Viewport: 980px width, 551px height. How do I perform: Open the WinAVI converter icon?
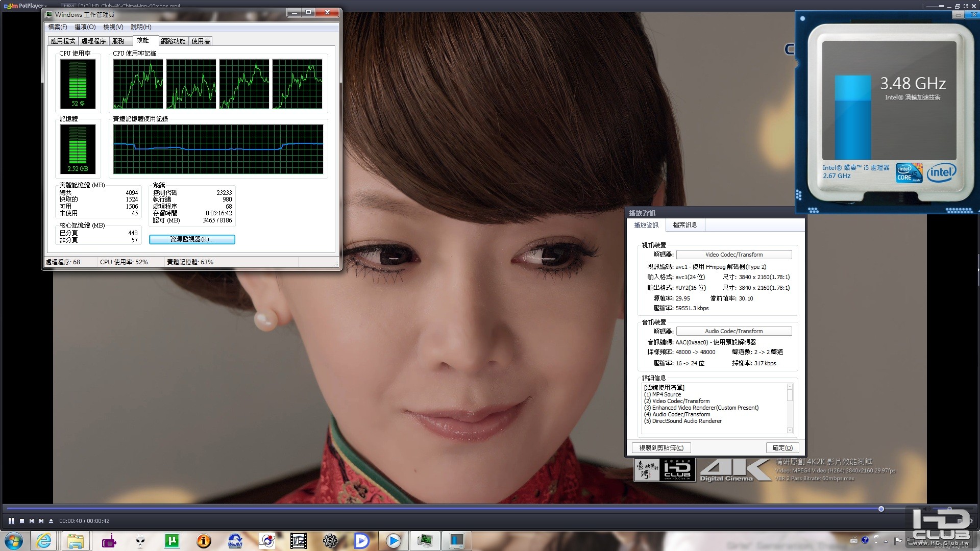pos(235,541)
